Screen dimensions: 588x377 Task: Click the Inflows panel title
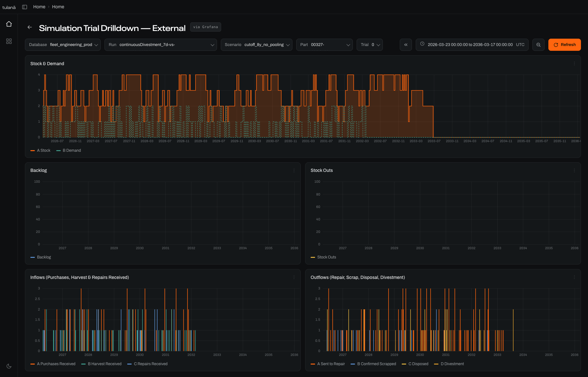click(80, 277)
